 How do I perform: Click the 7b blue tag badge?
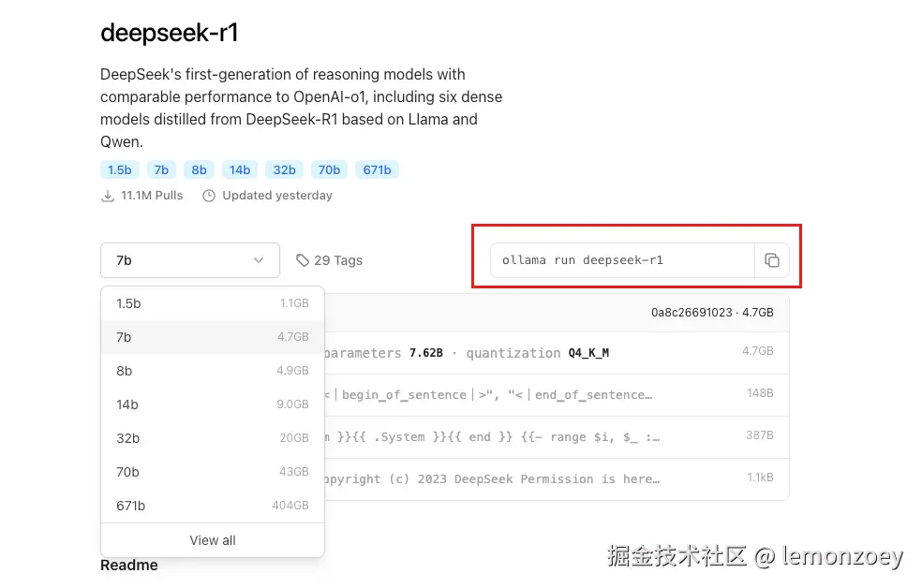(161, 169)
